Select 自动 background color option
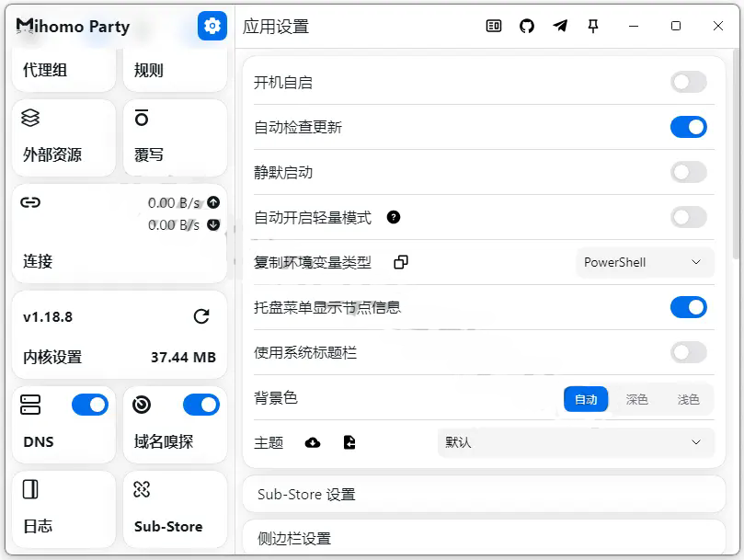The image size is (744, 560). pyautogui.click(x=586, y=399)
